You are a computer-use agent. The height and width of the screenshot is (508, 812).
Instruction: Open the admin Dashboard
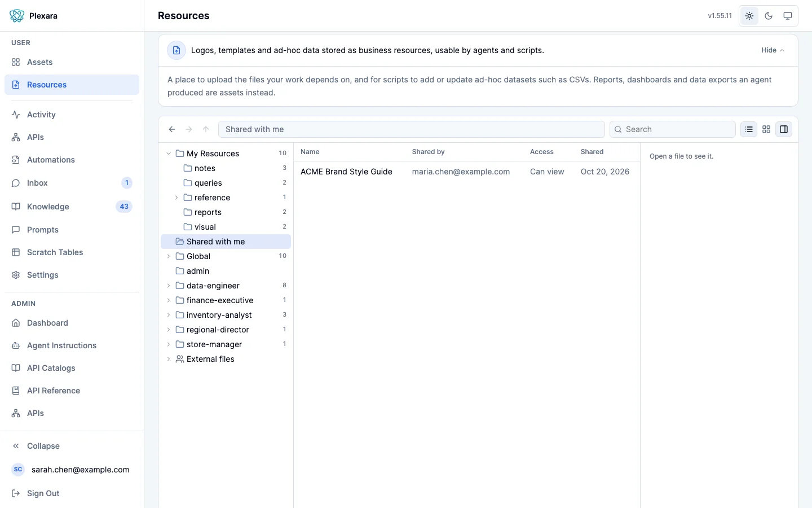coord(72,323)
